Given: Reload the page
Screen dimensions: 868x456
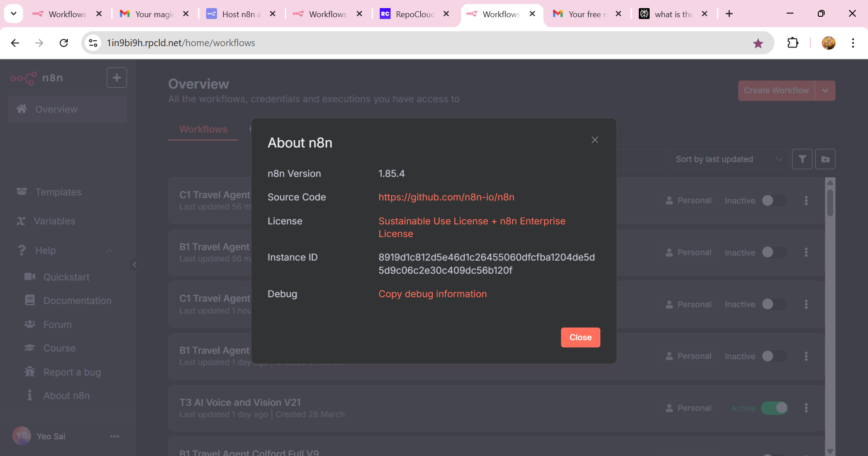Looking at the screenshot, I should (x=64, y=43).
